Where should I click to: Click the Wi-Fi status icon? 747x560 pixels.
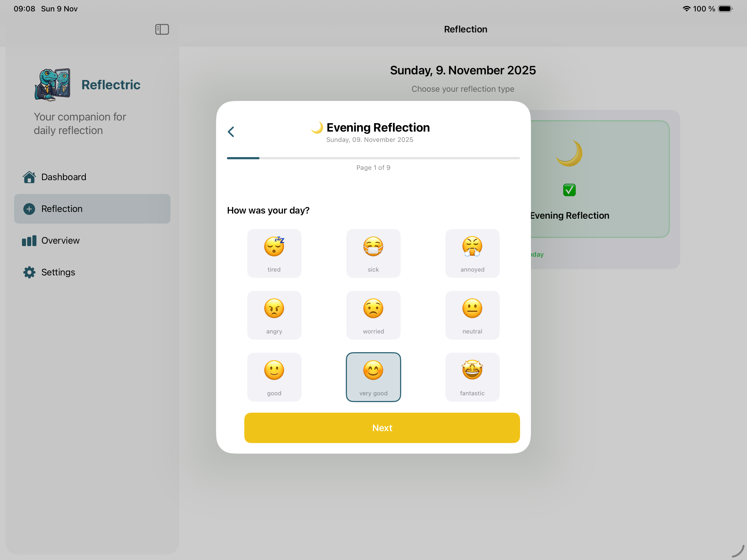pos(686,9)
